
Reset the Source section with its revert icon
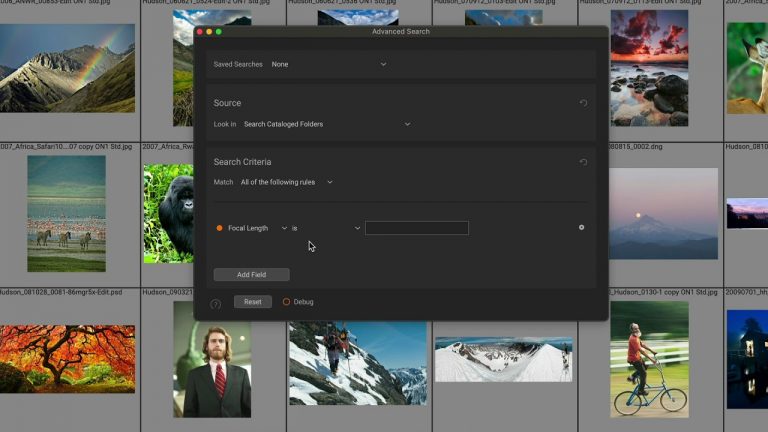pyautogui.click(x=583, y=103)
